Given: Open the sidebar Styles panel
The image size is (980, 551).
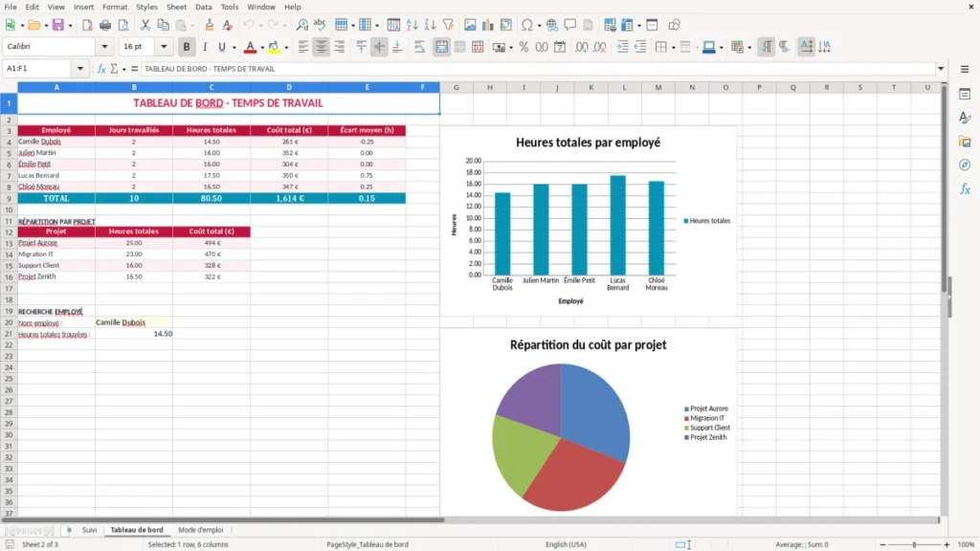Looking at the screenshot, I should (x=965, y=118).
